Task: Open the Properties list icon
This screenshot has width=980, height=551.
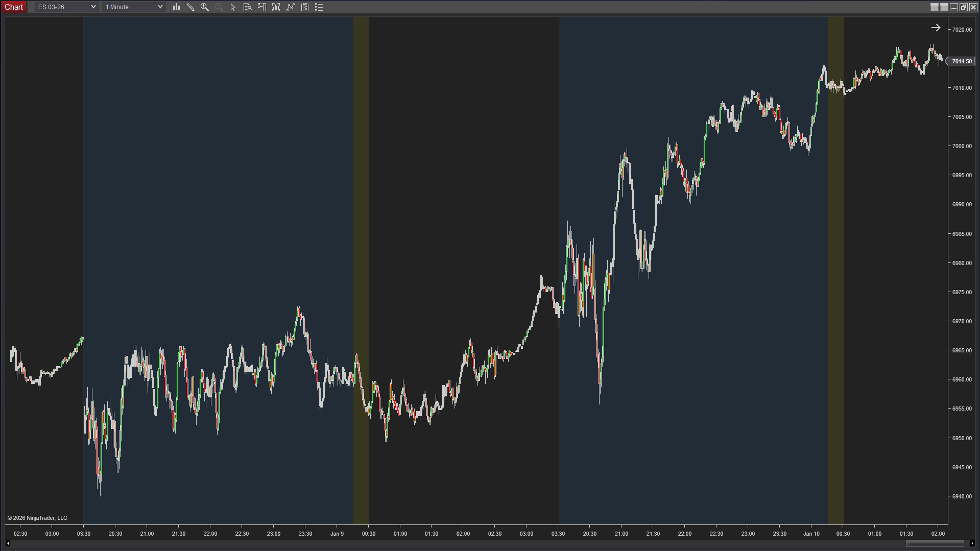Action: tap(319, 7)
